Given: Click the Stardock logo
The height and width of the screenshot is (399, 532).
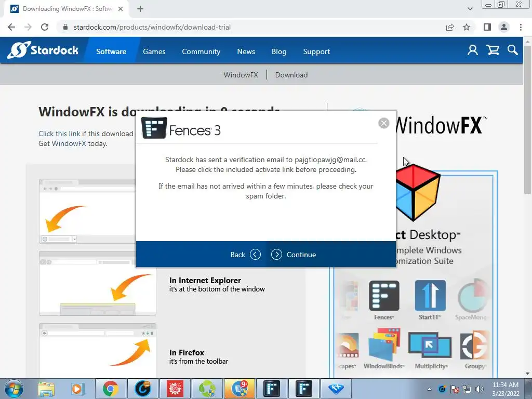Looking at the screenshot, I should point(43,50).
